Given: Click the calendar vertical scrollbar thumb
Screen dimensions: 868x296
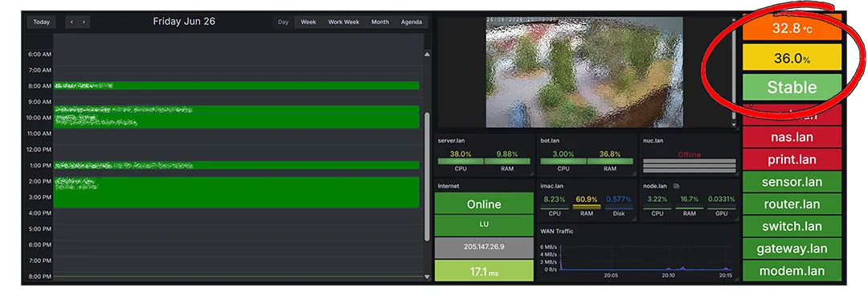Looking at the screenshot, I should pos(427,177).
